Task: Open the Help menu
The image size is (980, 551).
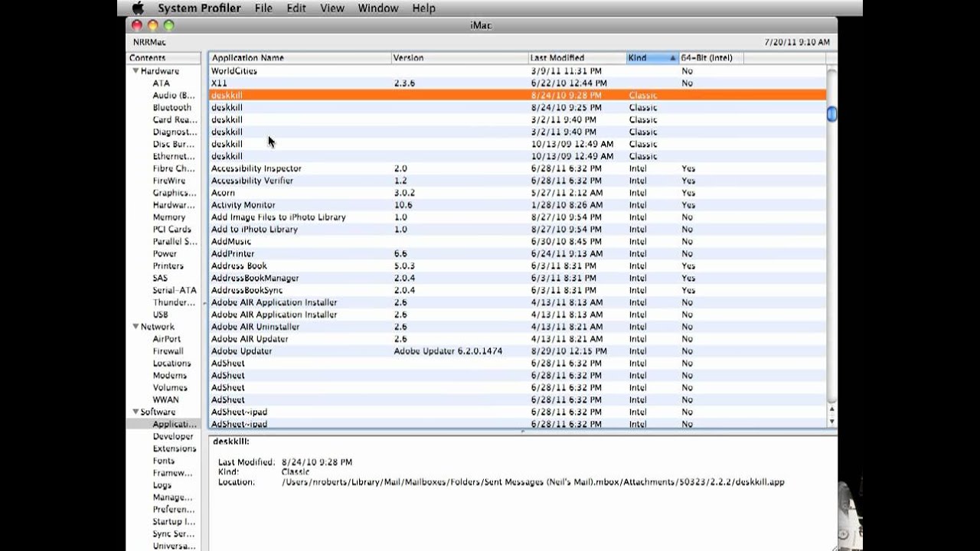Action: point(423,8)
